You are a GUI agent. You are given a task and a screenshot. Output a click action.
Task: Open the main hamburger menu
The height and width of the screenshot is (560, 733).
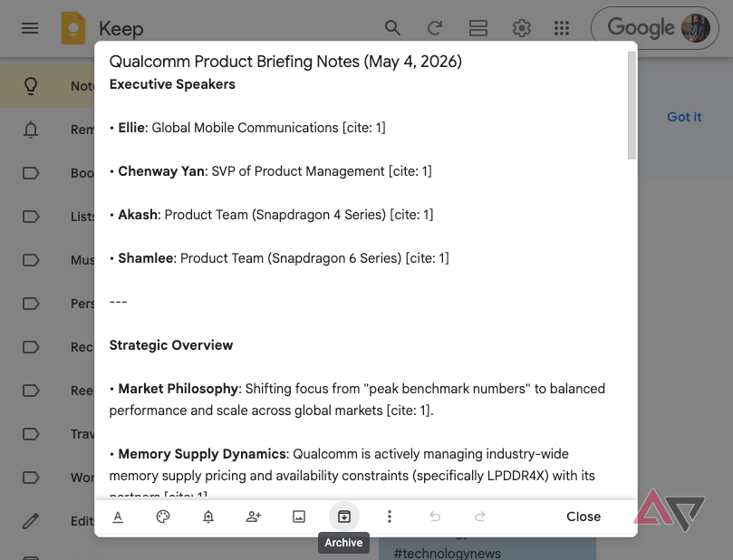30,28
